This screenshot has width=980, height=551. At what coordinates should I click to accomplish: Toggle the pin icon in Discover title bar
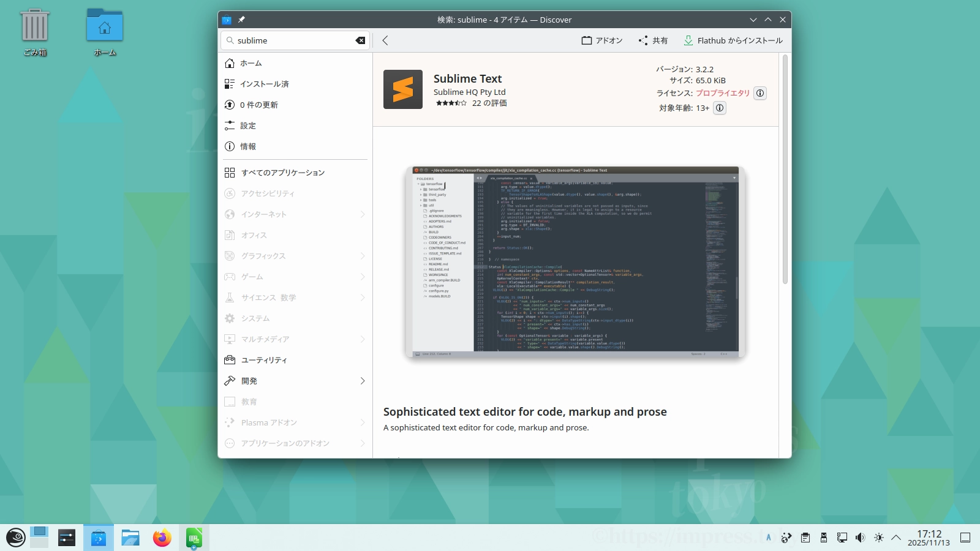241,20
